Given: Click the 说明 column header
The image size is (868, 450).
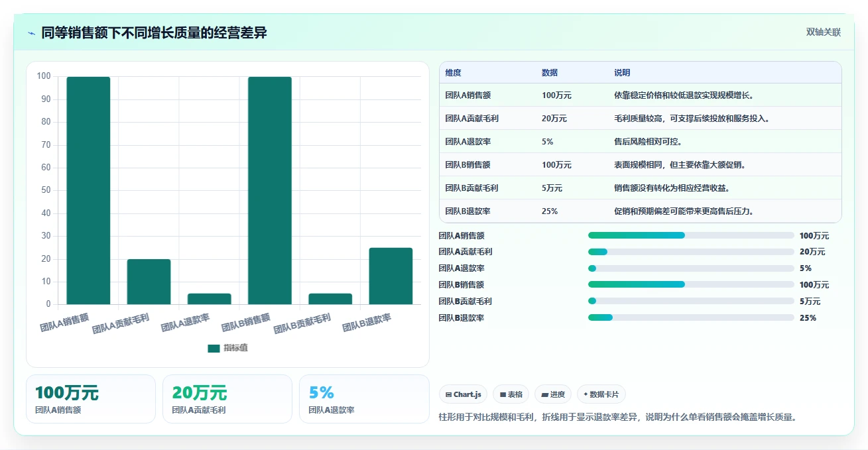Looking at the screenshot, I should pos(622,72).
